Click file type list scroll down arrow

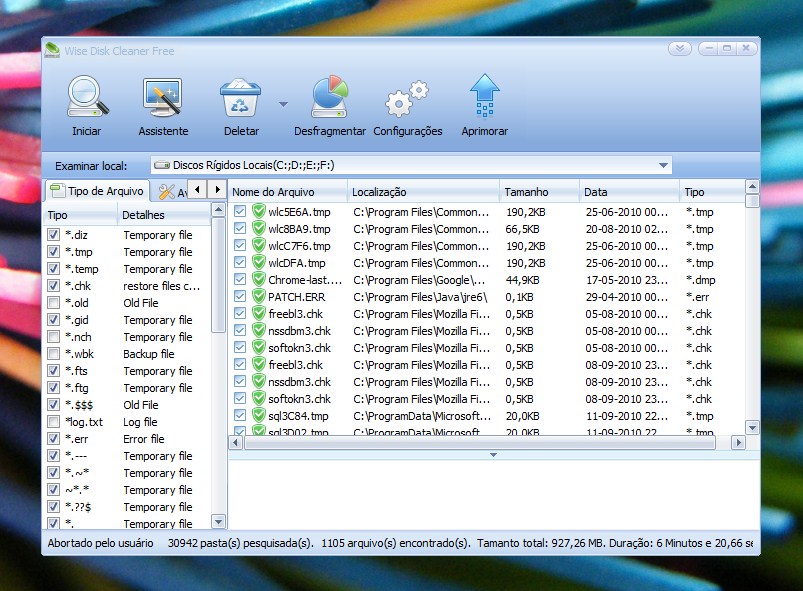point(219,522)
